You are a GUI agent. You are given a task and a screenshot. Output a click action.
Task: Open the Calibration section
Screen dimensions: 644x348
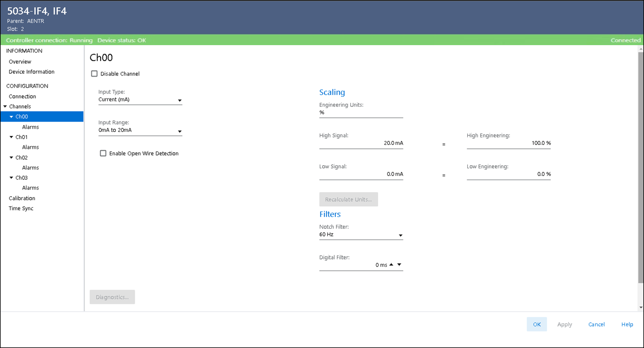pyautogui.click(x=22, y=198)
